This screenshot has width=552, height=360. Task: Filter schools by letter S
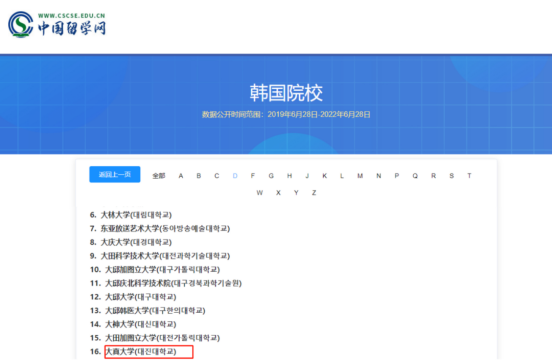452,176
